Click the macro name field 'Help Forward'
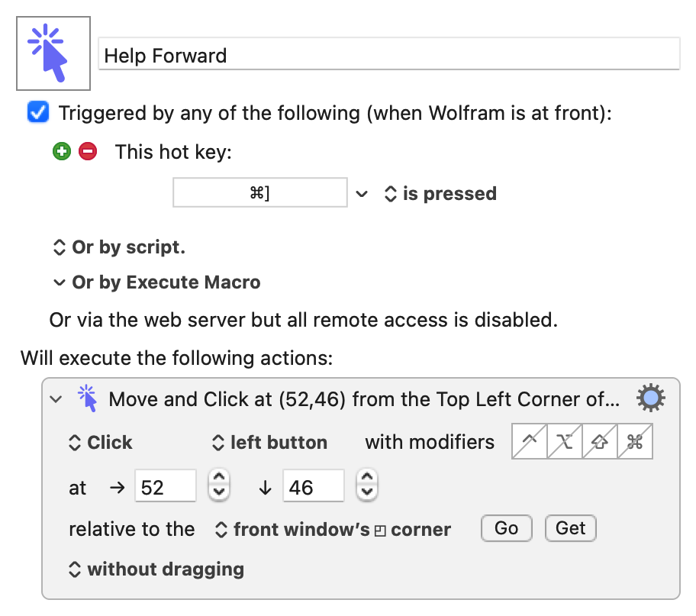The image size is (696, 616). [388, 56]
